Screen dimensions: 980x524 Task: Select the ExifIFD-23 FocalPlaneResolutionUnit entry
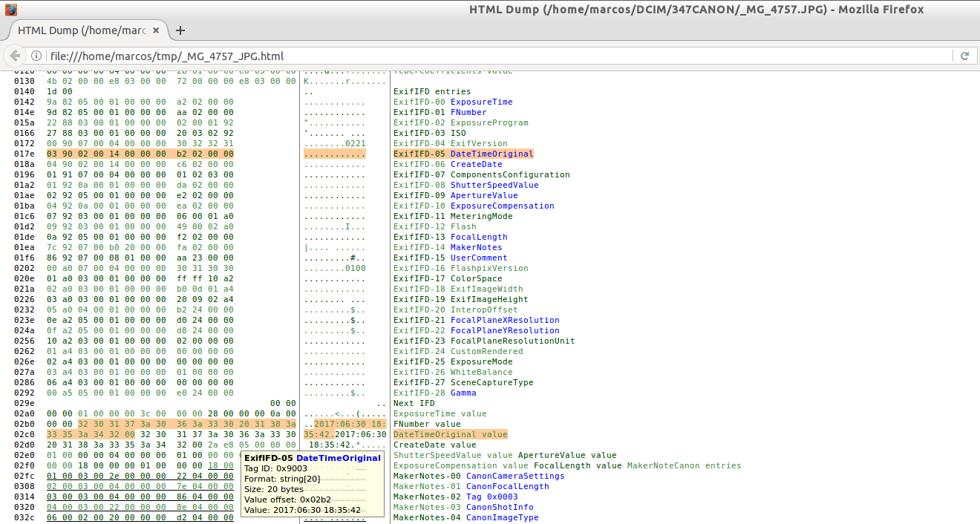pos(484,341)
